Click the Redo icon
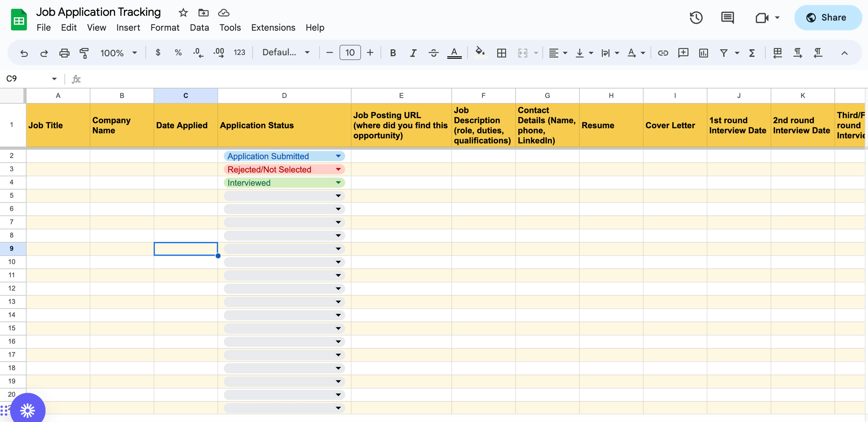Viewport: 868px width, 422px height. [x=44, y=53]
